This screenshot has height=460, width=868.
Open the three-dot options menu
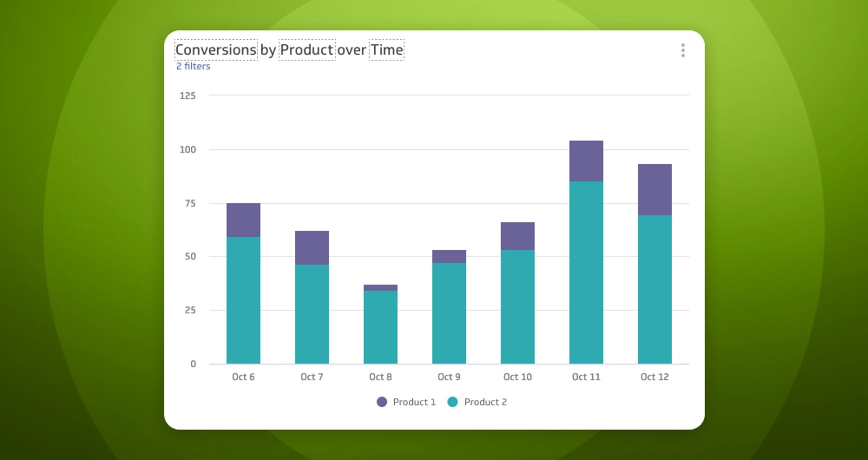point(683,50)
